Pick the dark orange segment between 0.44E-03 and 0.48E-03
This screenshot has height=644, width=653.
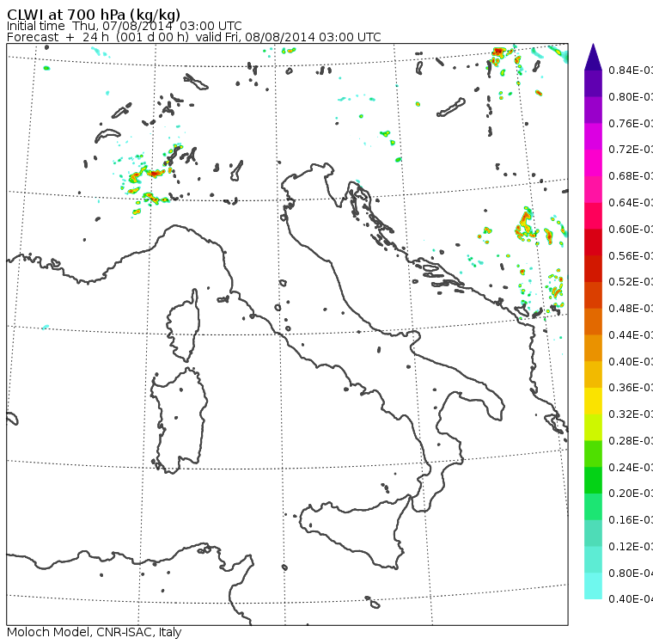point(593,322)
